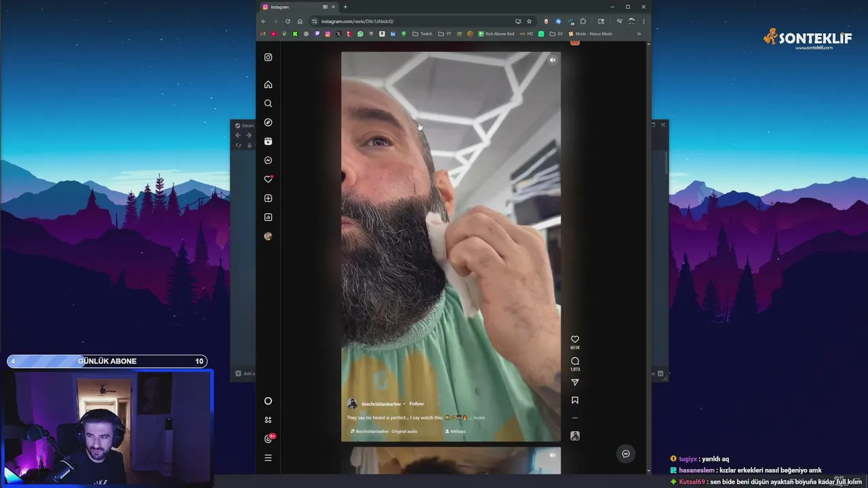Open Mods - Nexus Mods bookmark
This screenshot has height=488, width=868.
click(590, 34)
